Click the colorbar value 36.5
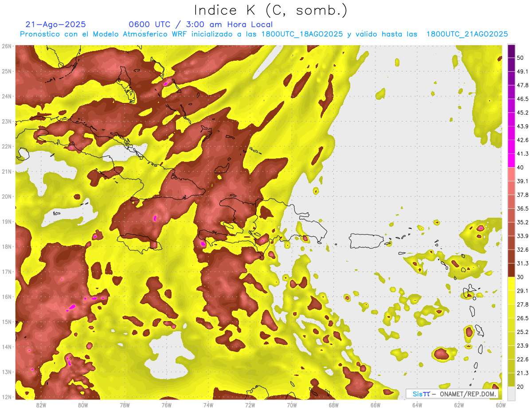 pyautogui.click(x=523, y=209)
